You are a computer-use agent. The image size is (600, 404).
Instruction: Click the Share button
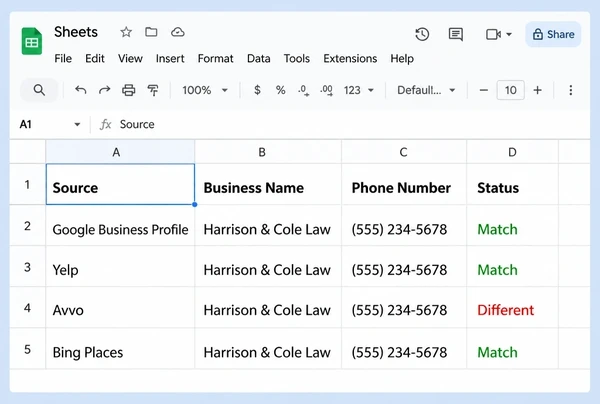coord(553,34)
